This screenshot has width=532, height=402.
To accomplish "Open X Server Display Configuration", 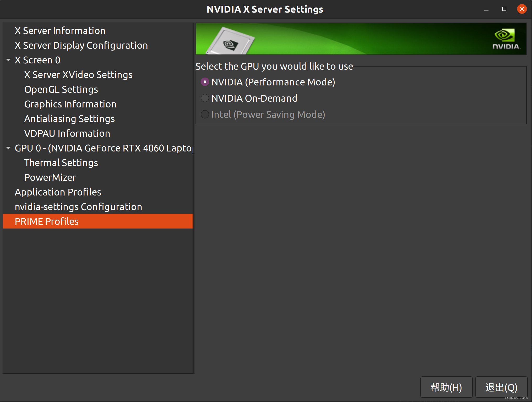I will click(81, 45).
